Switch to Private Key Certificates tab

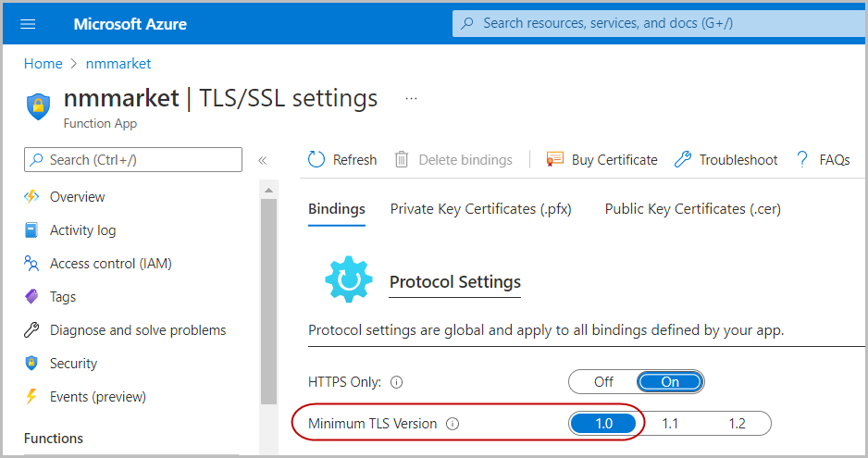click(480, 209)
